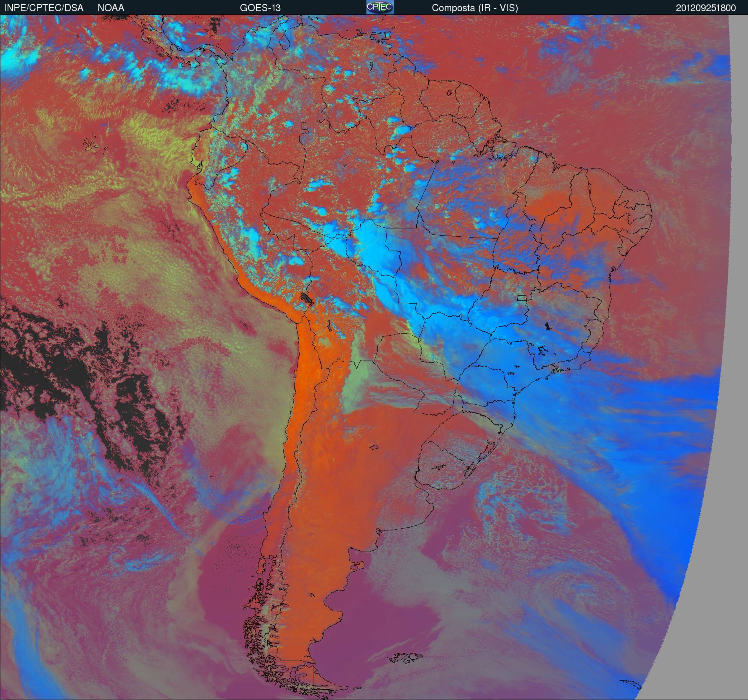
Task: Click the Composta (IR - VIS) title
Action: [475, 8]
